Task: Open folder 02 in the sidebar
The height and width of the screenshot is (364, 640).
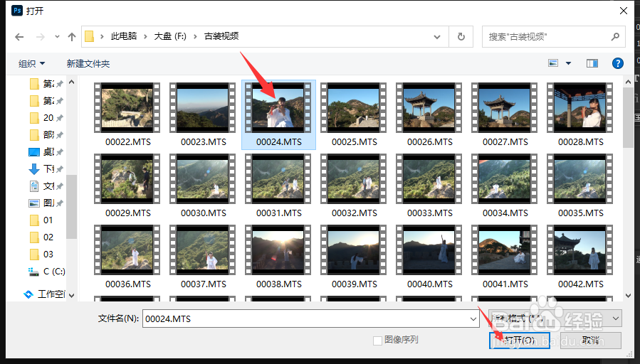Action: point(41,237)
